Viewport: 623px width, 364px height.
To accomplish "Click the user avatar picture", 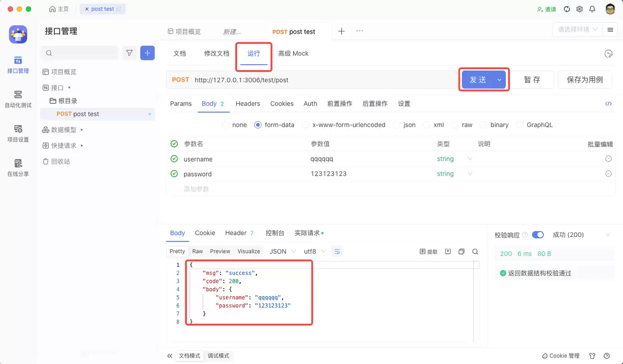I will (x=610, y=9).
